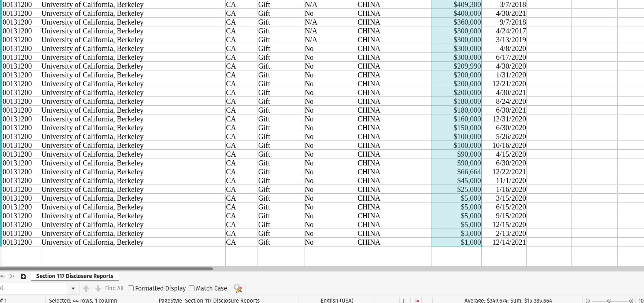This screenshot has width=644, height=303.
Task: Click the Find All button
Action: [x=114, y=288]
